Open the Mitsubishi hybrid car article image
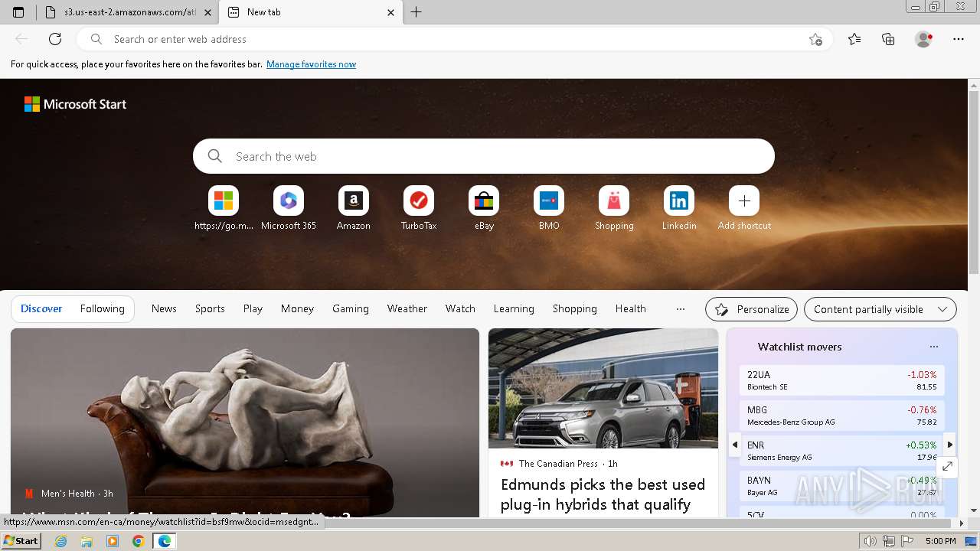The width and height of the screenshot is (980, 551). (x=603, y=388)
